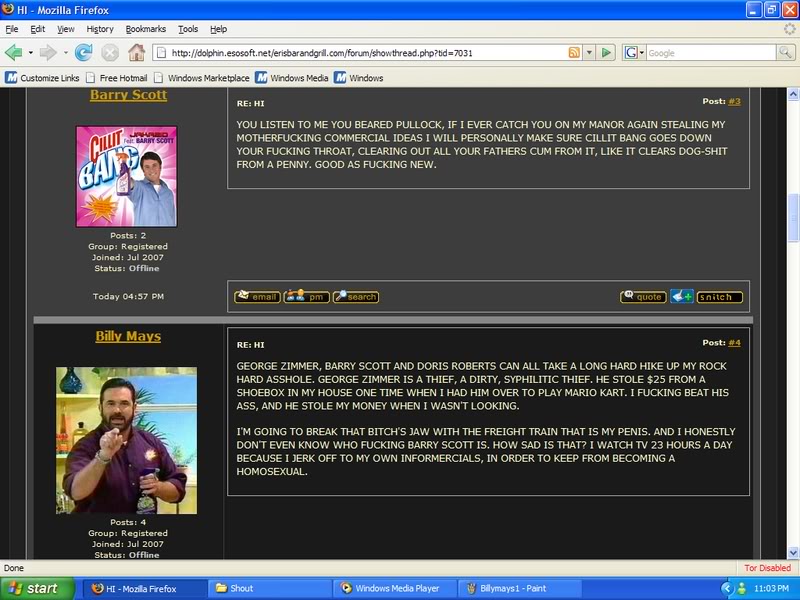Open the Windows bookmark
This screenshot has width=800, height=600.
point(359,78)
